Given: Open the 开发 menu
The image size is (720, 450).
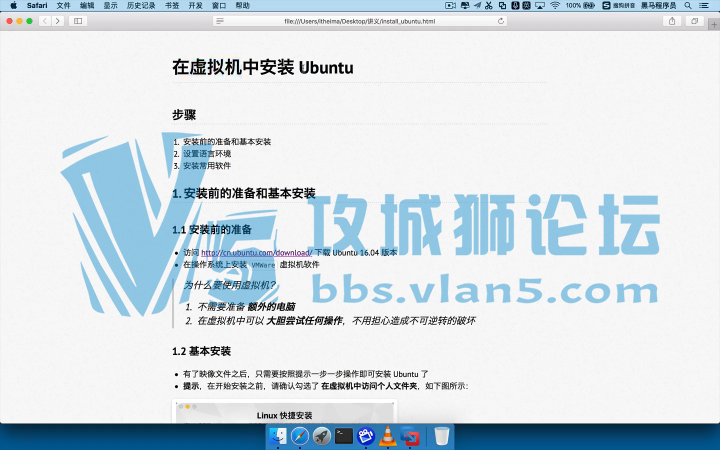Looking at the screenshot, I should coord(195,5).
